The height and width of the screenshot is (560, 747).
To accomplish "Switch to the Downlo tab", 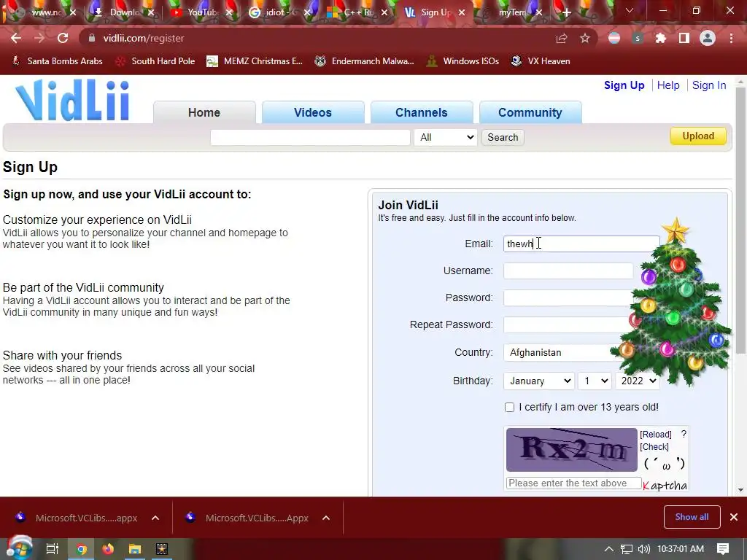I will click(x=124, y=12).
